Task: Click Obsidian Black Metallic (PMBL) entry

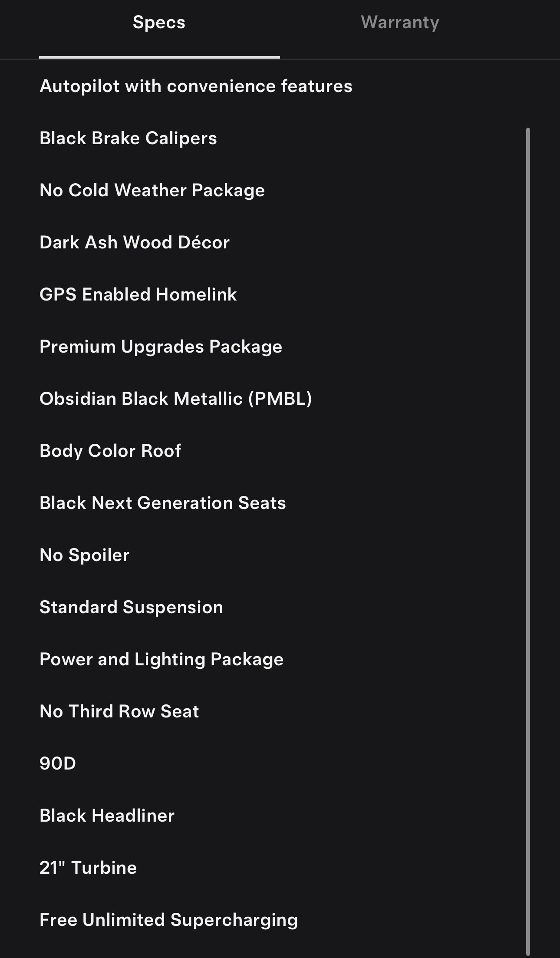Action: tap(176, 399)
